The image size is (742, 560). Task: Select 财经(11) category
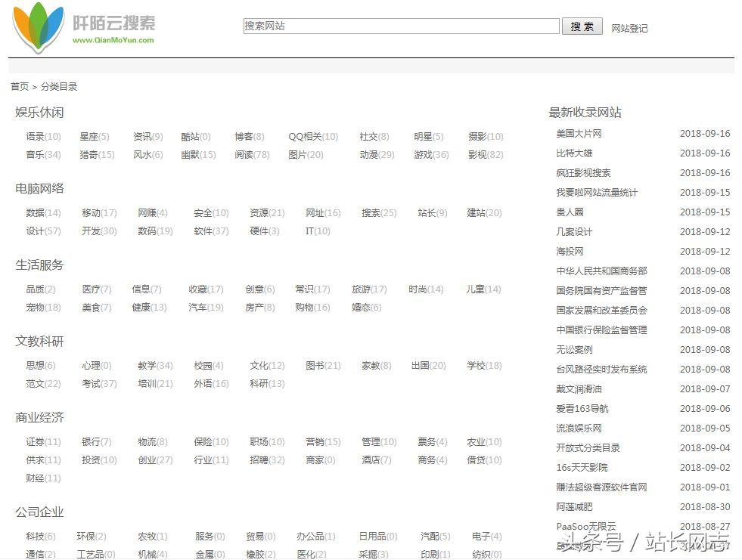coord(44,478)
